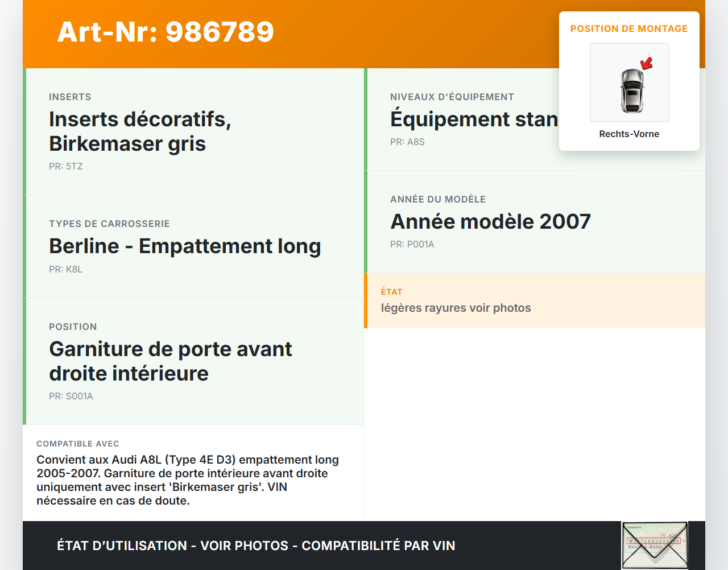Open the POSITION card for Garniture de porte
728x570 pixels.
(x=193, y=361)
